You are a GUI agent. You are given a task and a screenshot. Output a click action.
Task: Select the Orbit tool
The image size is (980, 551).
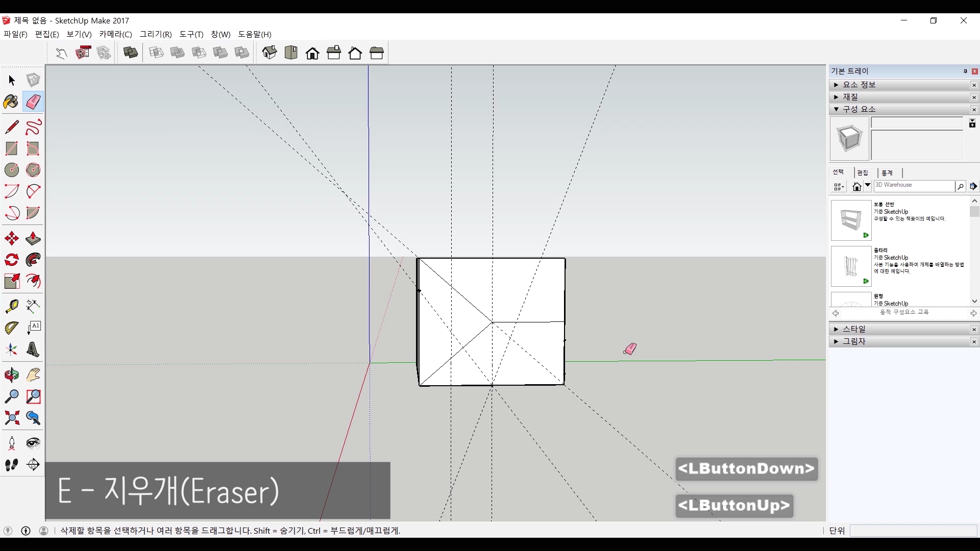coord(11,375)
